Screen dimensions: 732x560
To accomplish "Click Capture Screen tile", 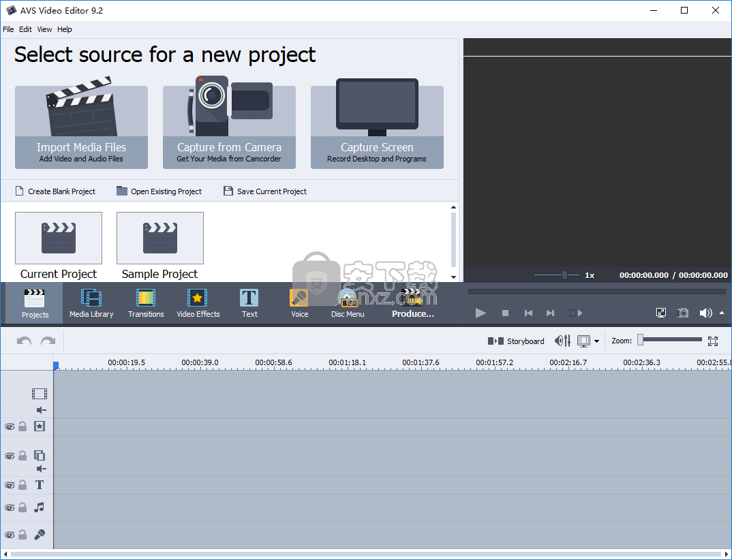I will point(377,127).
